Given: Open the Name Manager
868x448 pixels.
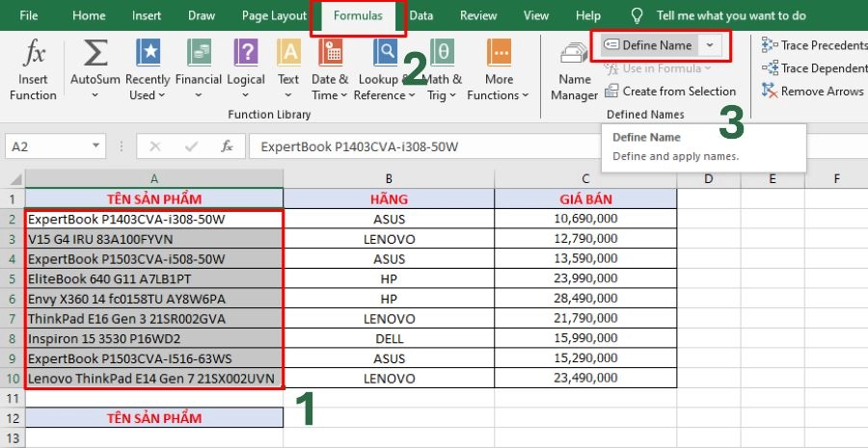Looking at the screenshot, I should click(574, 70).
